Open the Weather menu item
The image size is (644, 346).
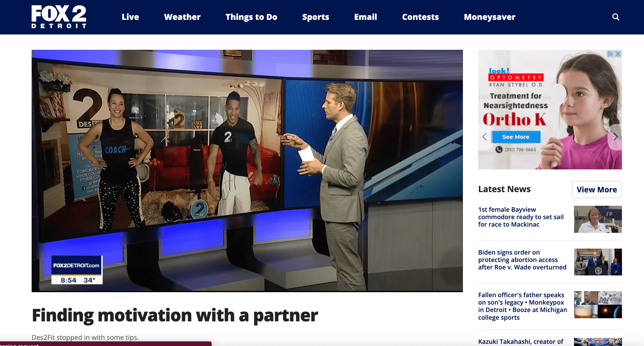coord(182,17)
